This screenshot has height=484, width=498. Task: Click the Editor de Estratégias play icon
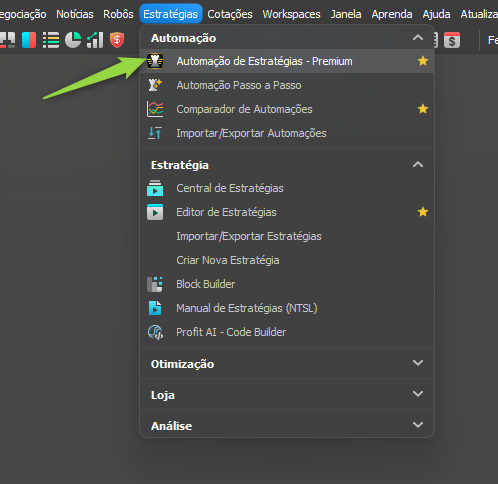coord(155,212)
